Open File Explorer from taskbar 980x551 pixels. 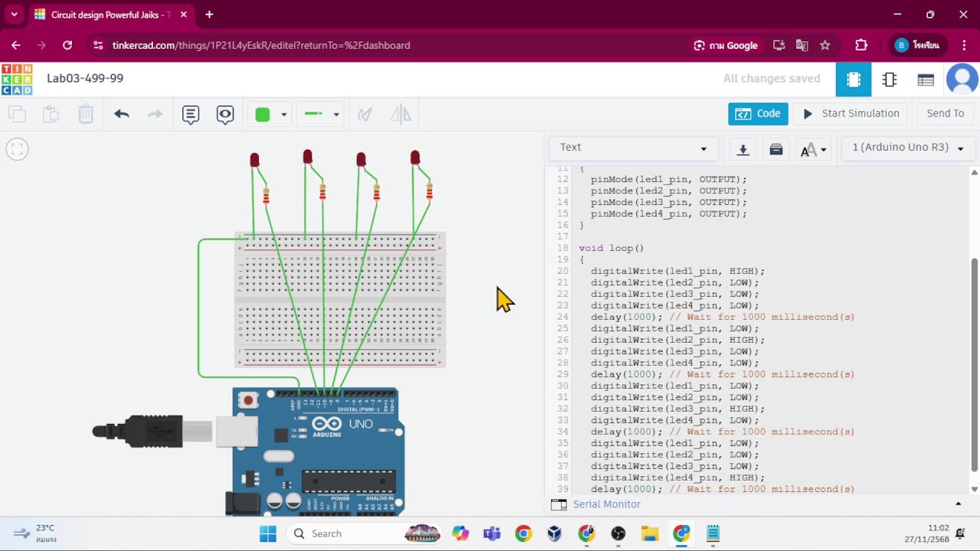tap(649, 533)
